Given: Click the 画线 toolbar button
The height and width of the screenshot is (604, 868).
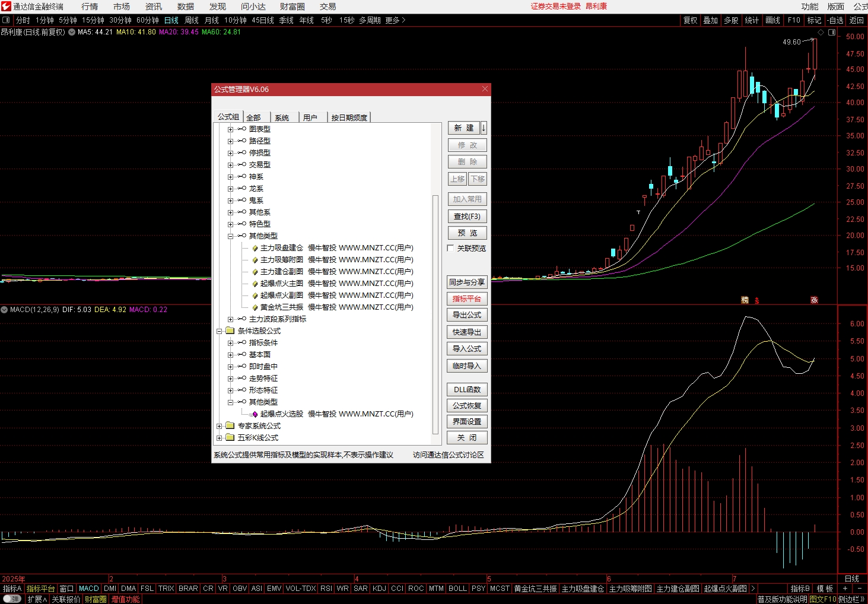Looking at the screenshot, I should [773, 20].
